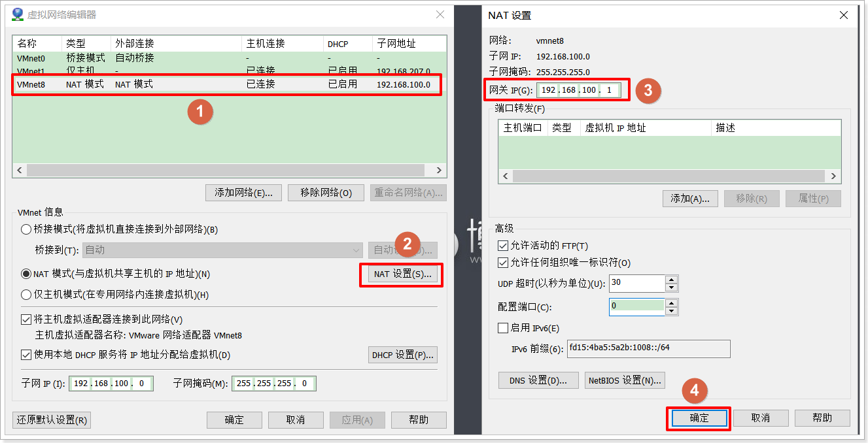Increase UDP timeout with up stepper arrow
Viewport: 868px width, 443px height.
click(x=671, y=280)
